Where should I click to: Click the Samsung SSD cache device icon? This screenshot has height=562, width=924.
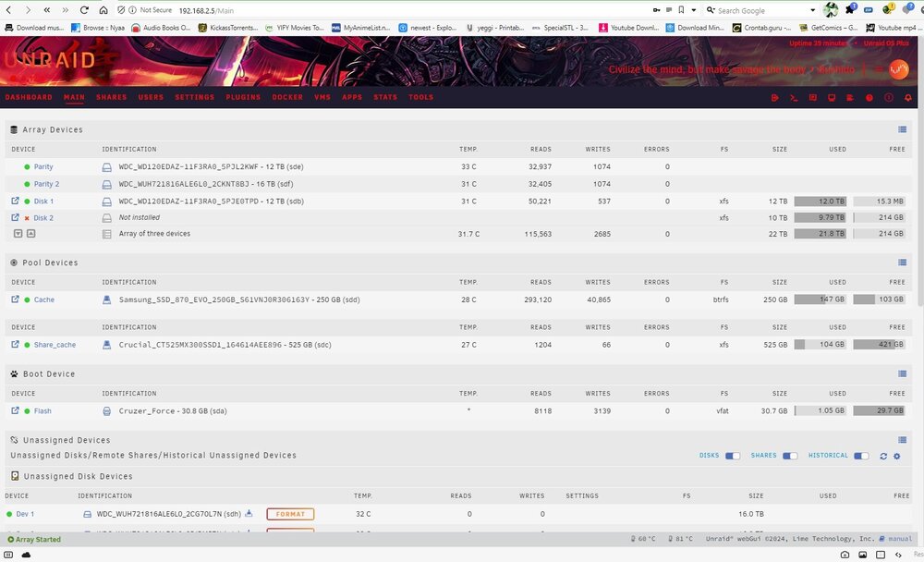pos(106,299)
